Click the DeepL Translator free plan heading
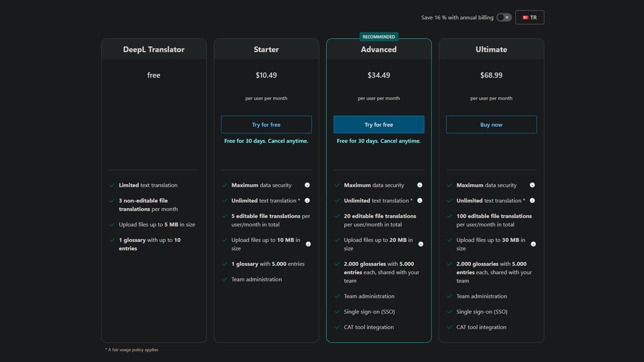This screenshot has width=644, height=362. point(153,49)
